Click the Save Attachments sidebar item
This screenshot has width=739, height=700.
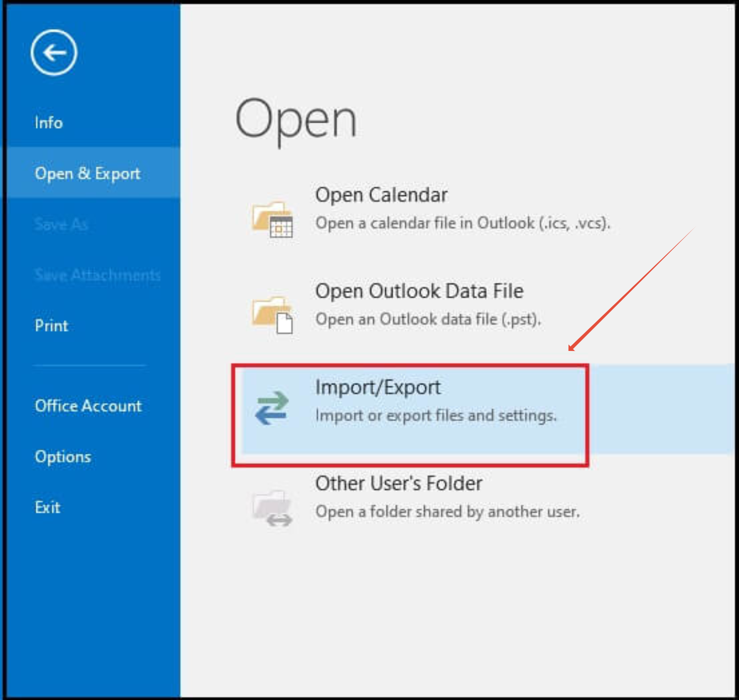[98, 275]
